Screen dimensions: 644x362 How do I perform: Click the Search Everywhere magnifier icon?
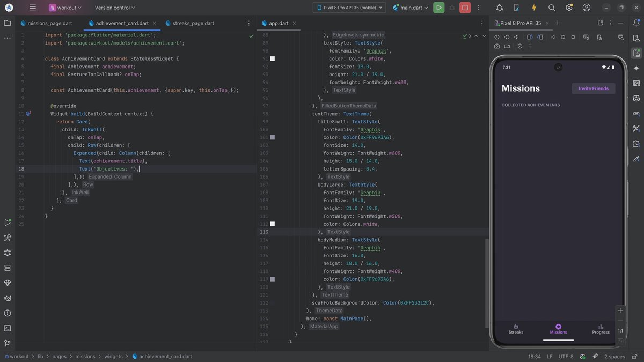552,8
